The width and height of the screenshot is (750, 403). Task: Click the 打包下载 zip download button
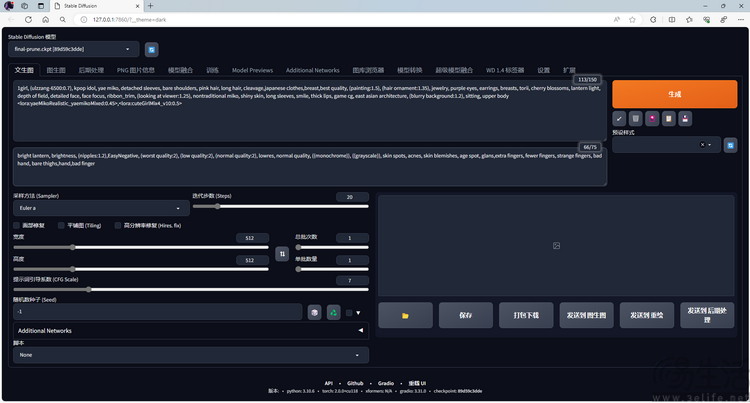(x=526, y=316)
